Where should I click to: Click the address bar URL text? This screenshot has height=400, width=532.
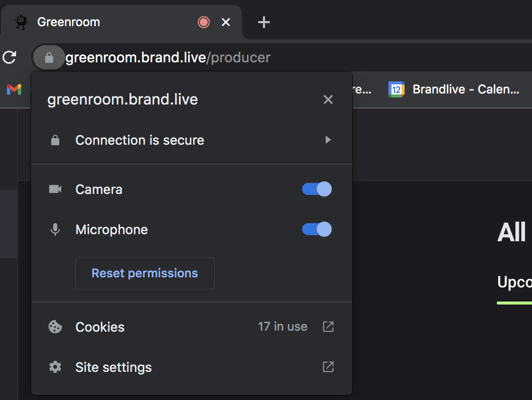pos(168,57)
